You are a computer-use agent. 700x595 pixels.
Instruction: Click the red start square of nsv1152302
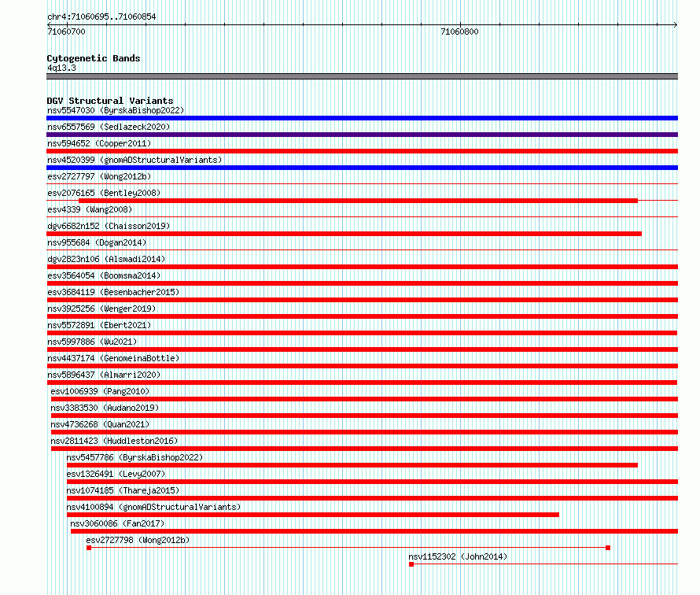(411, 564)
